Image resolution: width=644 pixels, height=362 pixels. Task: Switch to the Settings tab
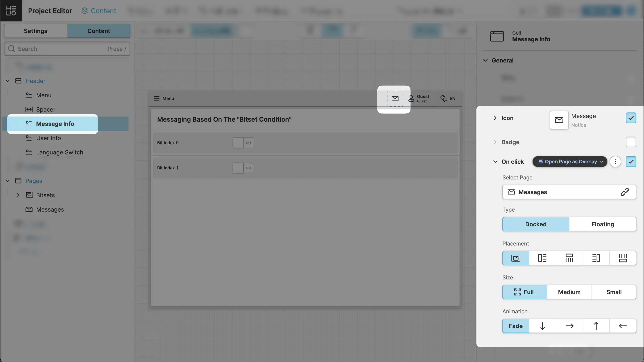tap(36, 31)
